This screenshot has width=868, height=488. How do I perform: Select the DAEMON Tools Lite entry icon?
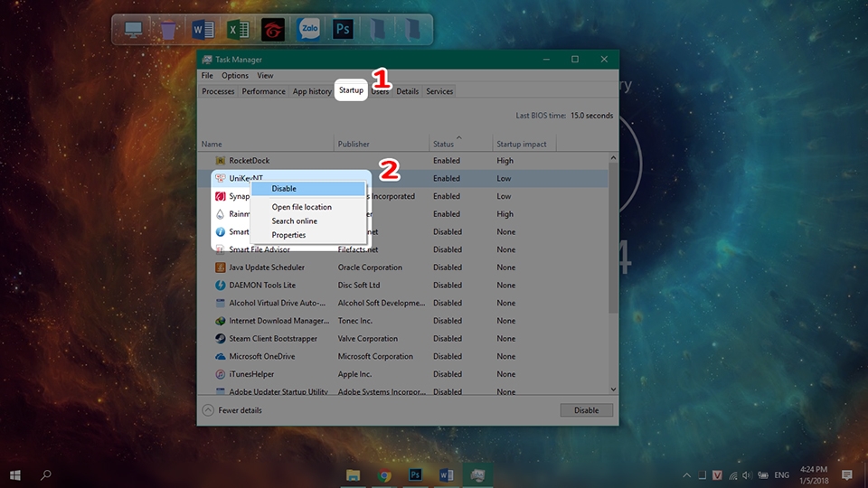[221, 286]
